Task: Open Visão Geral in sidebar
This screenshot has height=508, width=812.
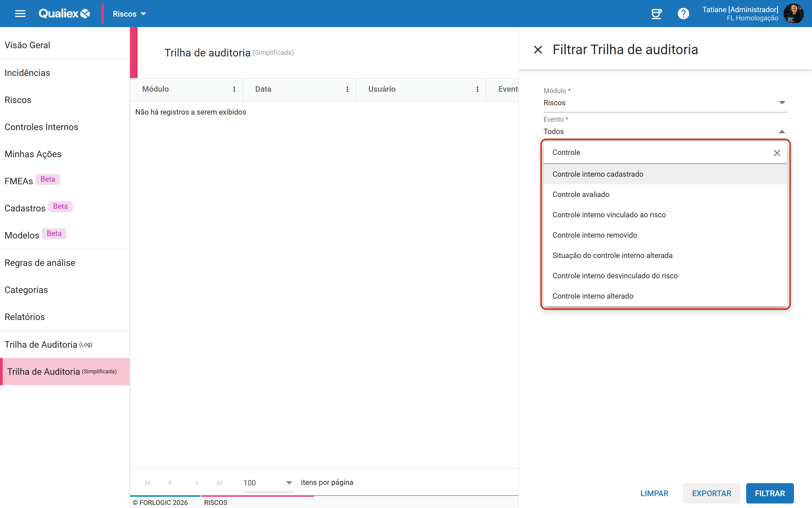Action: pyautogui.click(x=65, y=45)
